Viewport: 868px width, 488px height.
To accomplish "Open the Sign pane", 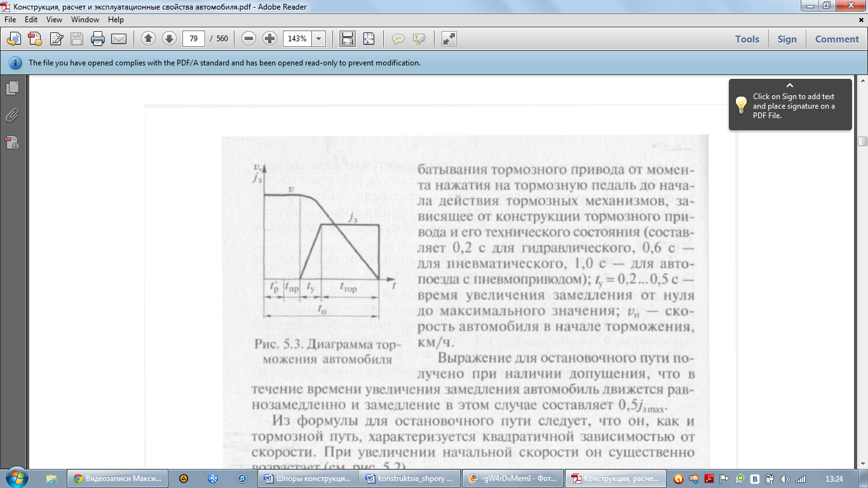I will (x=787, y=39).
